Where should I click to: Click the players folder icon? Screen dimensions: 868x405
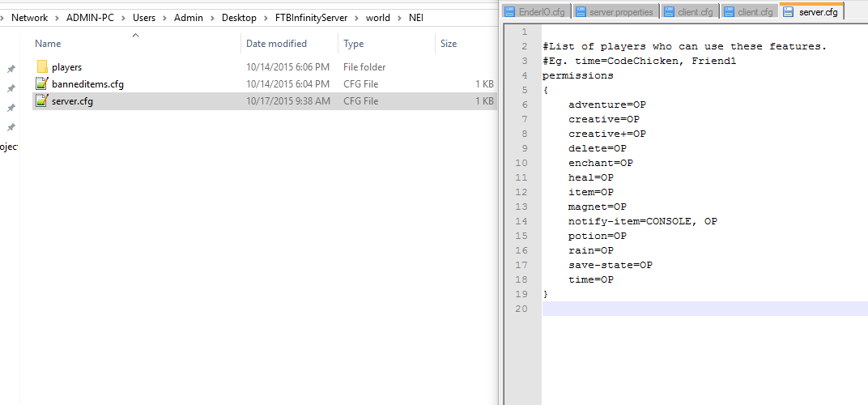pos(42,67)
